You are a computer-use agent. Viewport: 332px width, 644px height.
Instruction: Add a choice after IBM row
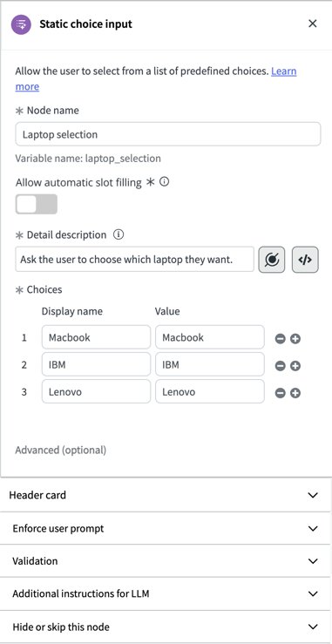[295, 366]
